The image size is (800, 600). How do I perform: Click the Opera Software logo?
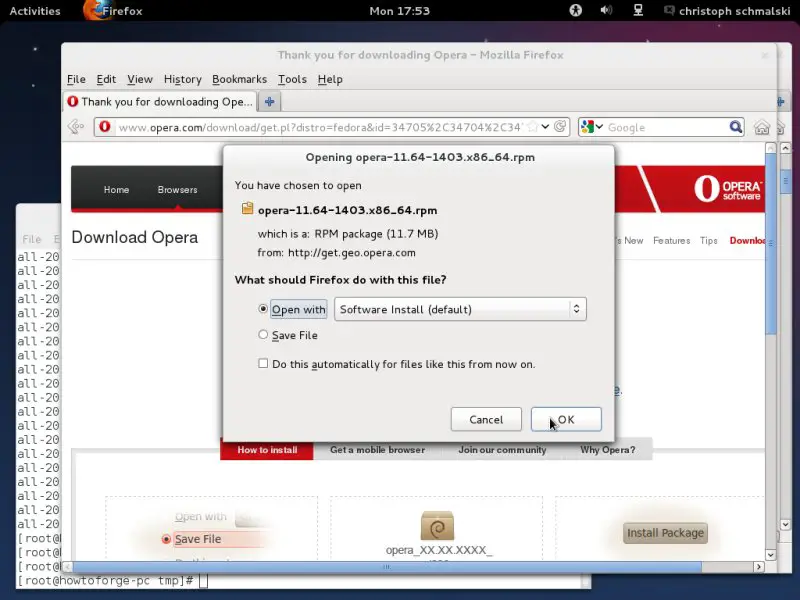[728, 188]
